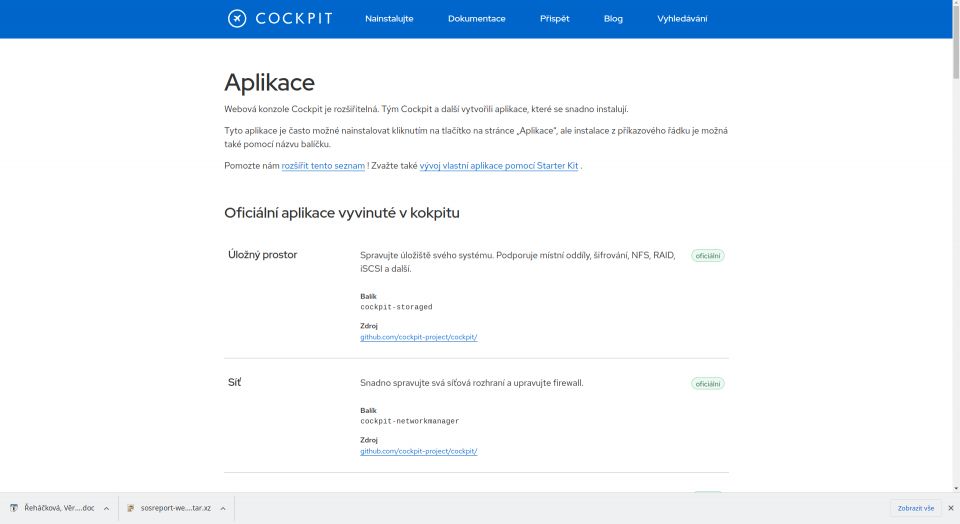This screenshot has width=960, height=524.
Task: Open github link under cockpit-storaged
Action: tap(418, 337)
